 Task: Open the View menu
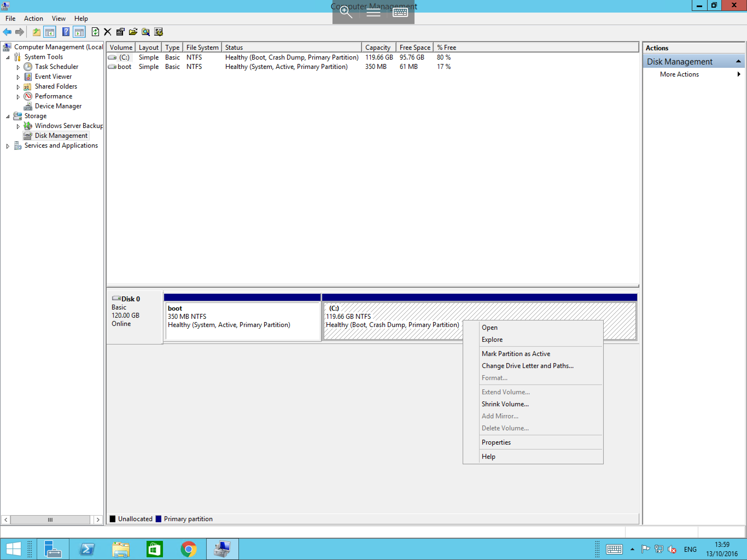point(59,19)
